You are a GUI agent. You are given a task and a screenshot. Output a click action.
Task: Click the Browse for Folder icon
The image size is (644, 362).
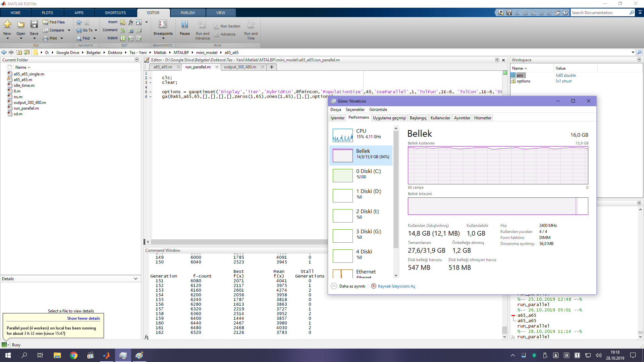[27, 53]
